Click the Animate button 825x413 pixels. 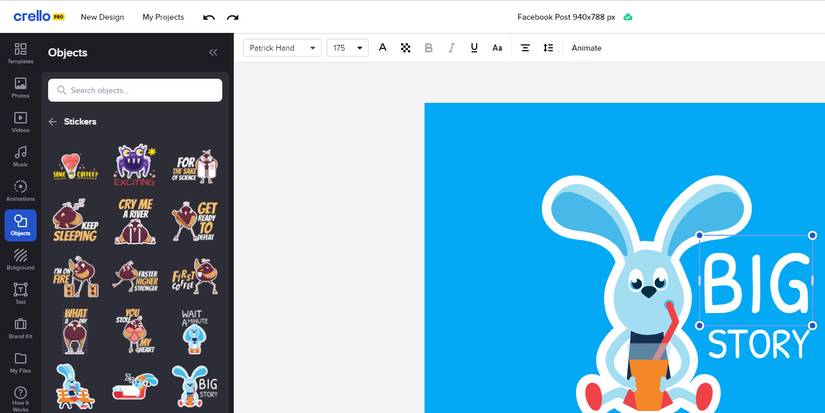click(586, 48)
